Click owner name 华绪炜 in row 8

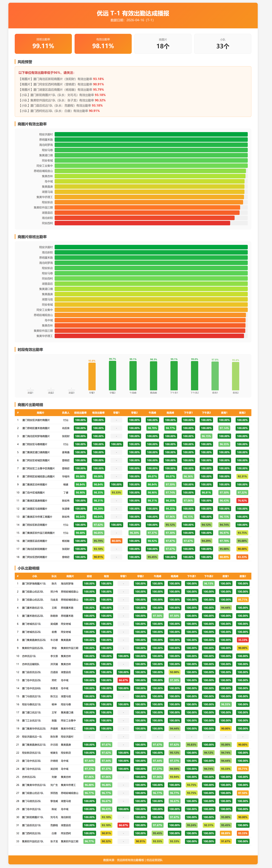point(66,476)
